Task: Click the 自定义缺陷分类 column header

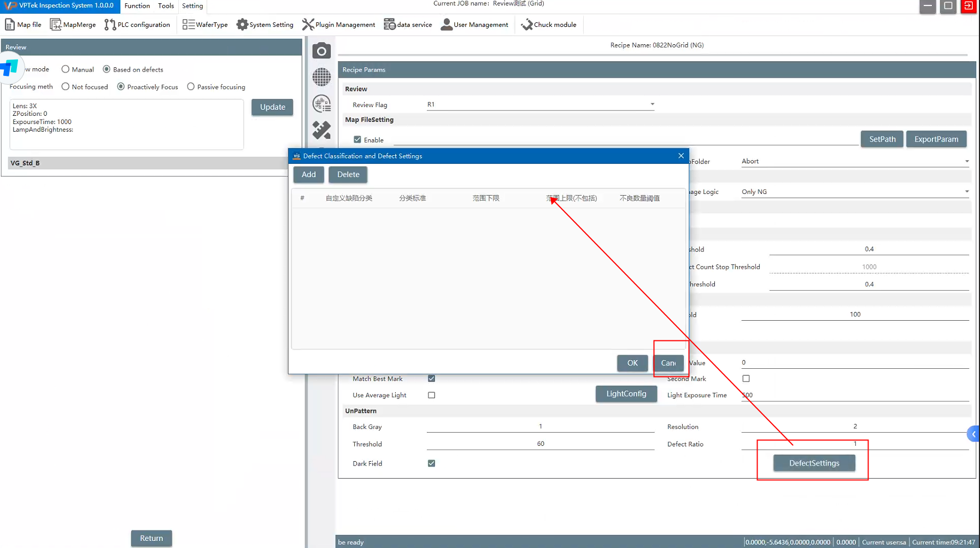Action: click(x=349, y=198)
